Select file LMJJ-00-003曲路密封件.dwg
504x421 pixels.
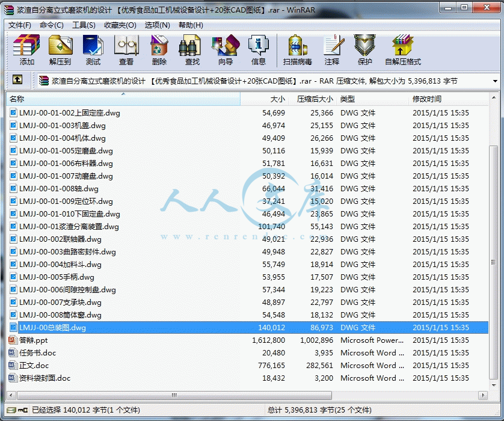[x=67, y=252]
